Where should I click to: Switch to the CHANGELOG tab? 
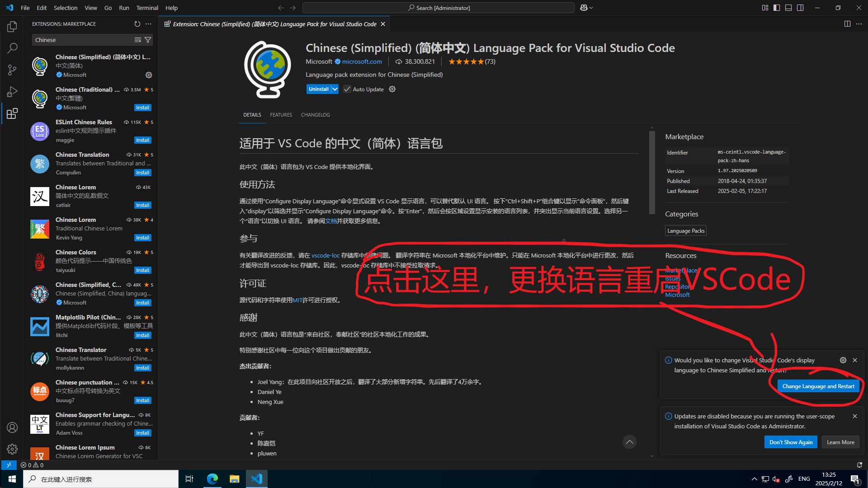[315, 114]
